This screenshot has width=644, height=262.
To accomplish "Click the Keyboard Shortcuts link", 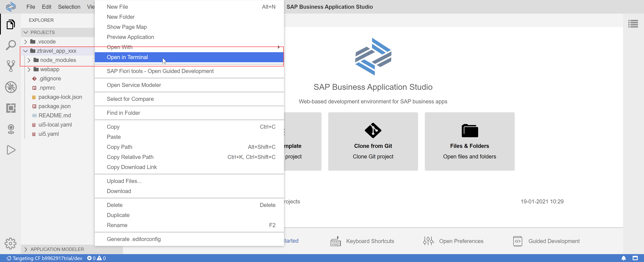I will (370, 241).
